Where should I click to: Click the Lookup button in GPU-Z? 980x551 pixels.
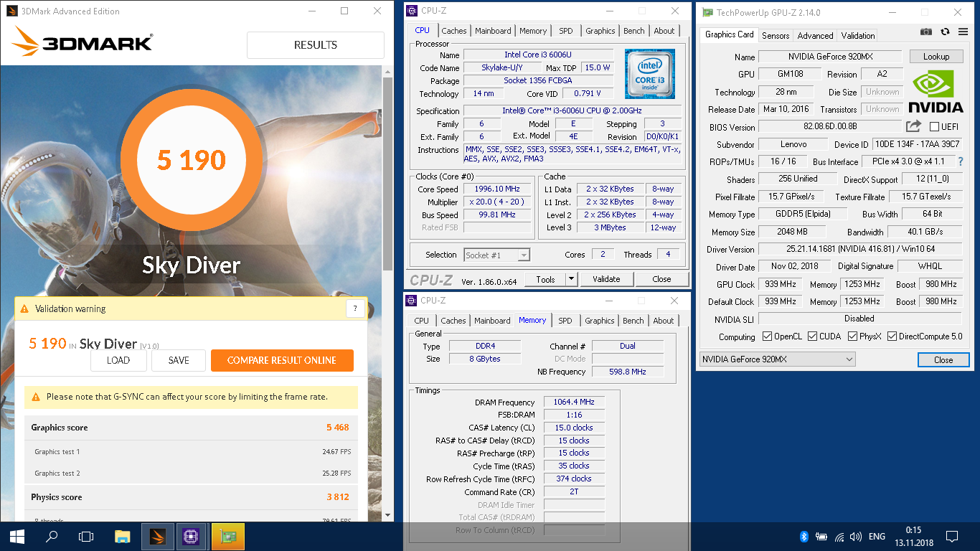pos(936,56)
